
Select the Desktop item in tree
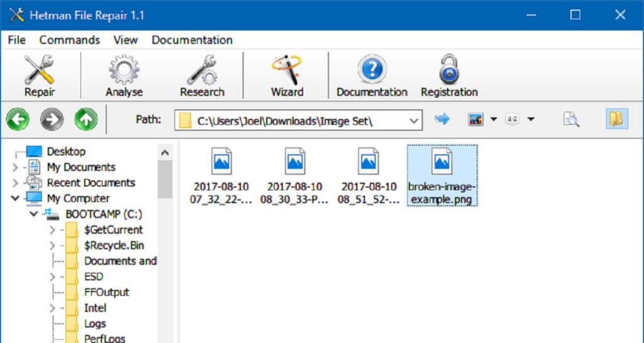(x=65, y=151)
